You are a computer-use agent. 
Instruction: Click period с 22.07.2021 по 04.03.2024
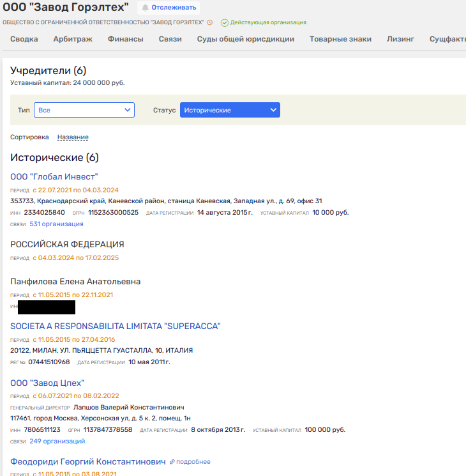click(x=75, y=190)
